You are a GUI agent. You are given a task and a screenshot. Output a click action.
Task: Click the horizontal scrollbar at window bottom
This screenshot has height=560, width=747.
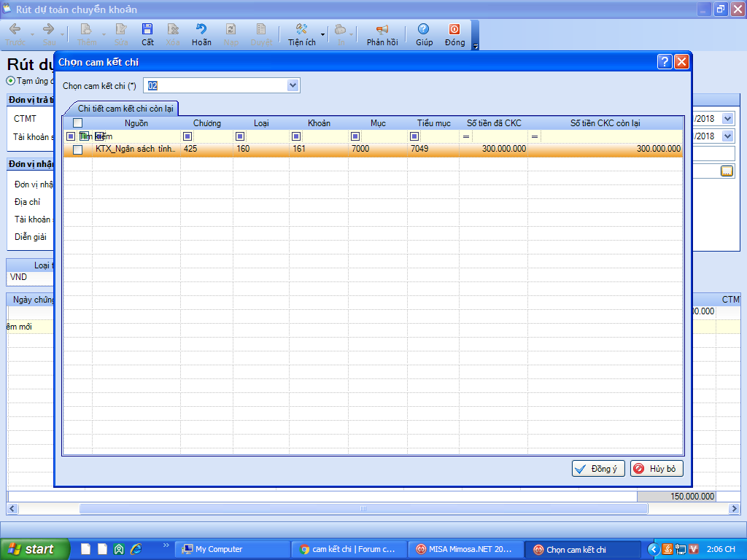363,508
